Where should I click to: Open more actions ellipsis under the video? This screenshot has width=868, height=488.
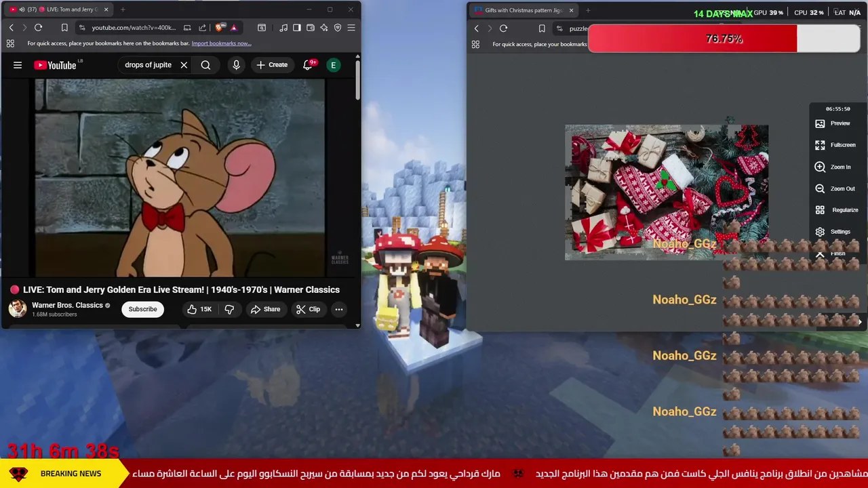point(338,309)
